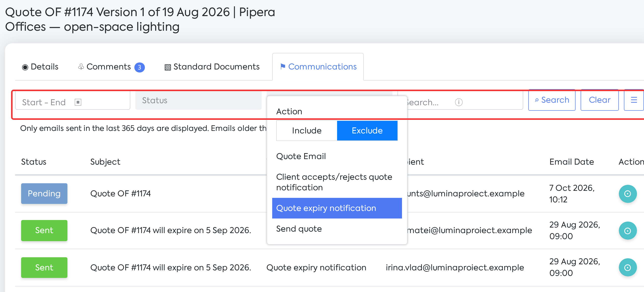Click the Pending status badge
This screenshot has height=292, width=644.
[44, 194]
